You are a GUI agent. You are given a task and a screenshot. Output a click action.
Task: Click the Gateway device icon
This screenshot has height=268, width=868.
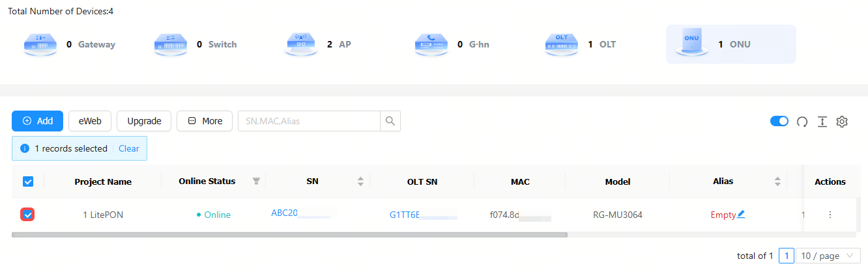(40, 45)
